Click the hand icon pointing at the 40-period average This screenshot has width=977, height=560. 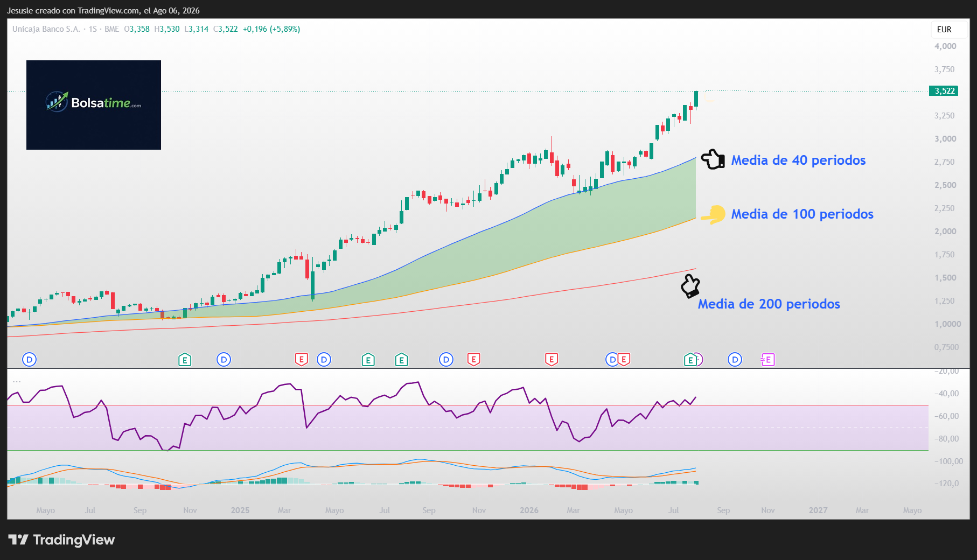click(713, 159)
